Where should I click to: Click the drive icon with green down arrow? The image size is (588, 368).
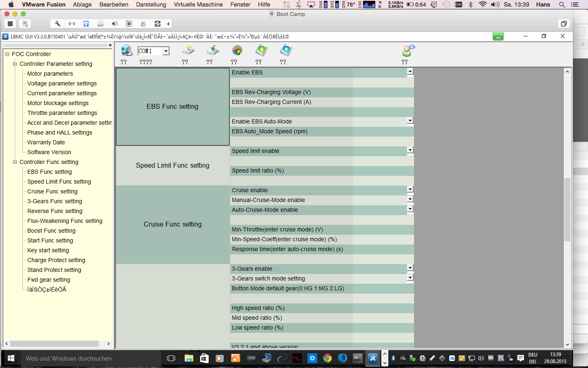(212, 51)
